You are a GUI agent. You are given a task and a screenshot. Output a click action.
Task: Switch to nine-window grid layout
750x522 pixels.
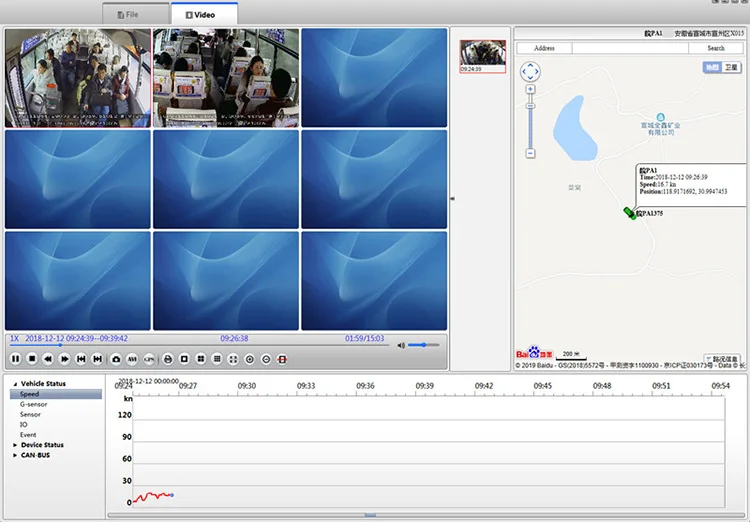[x=217, y=358]
